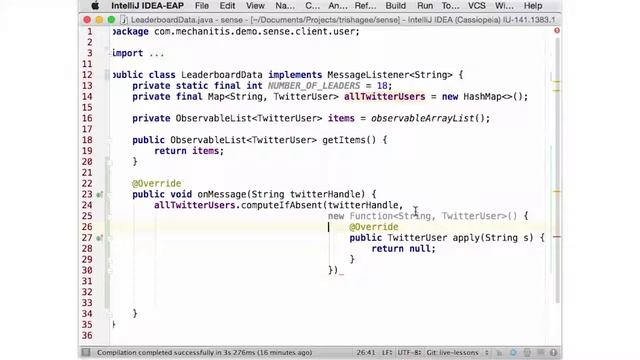This screenshot has width=640, height=360.
Task: Open the truncated C... (Code) menu
Action: point(312,6)
